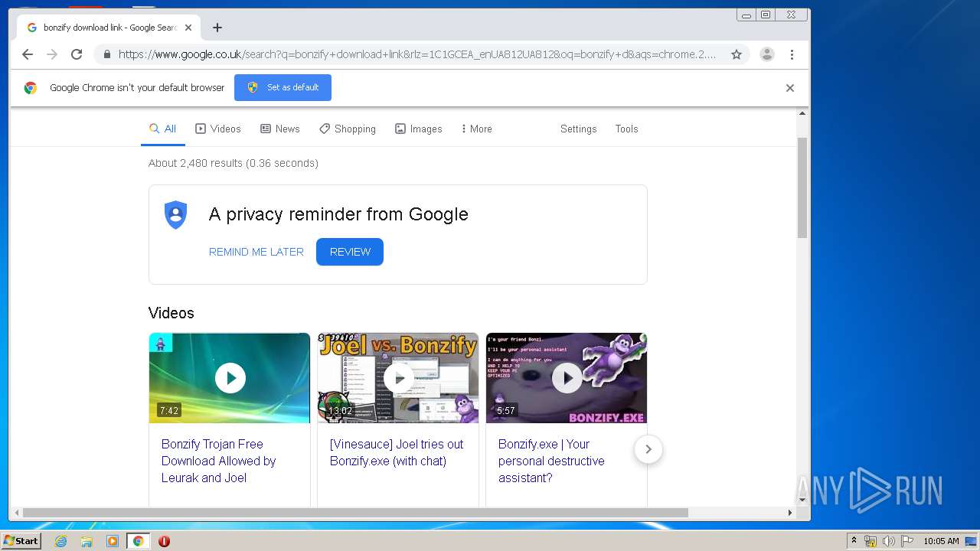Launch Internet Explorer from the taskbar

pyautogui.click(x=60, y=541)
